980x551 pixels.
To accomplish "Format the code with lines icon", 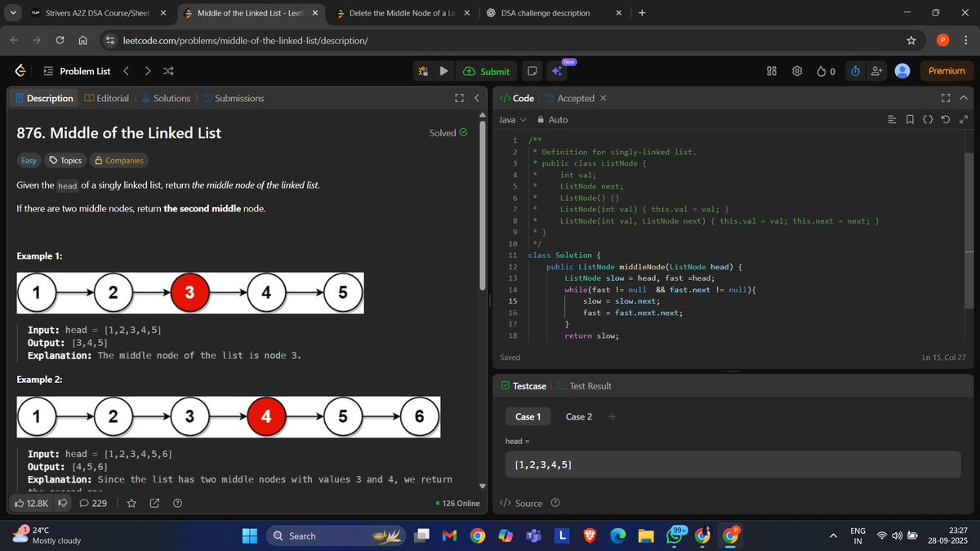I will pos(892,120).
